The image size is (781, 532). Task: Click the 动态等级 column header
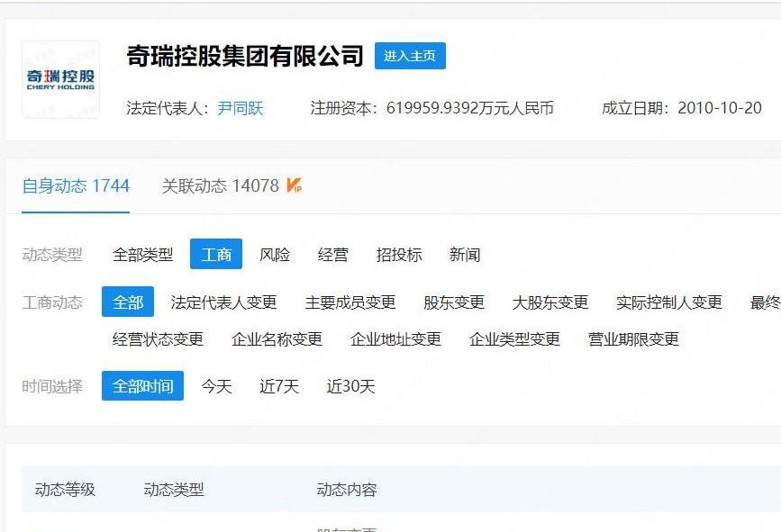coord(65,489)
